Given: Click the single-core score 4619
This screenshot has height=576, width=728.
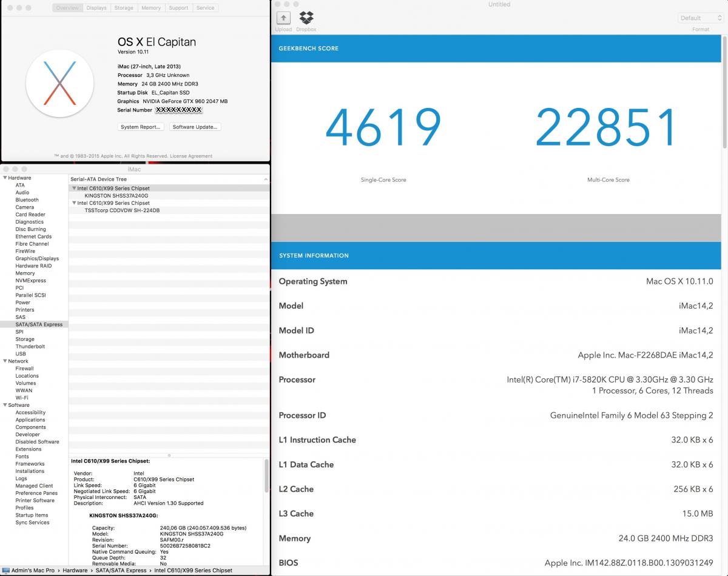Looking at the screenshot, I should 383,128.
